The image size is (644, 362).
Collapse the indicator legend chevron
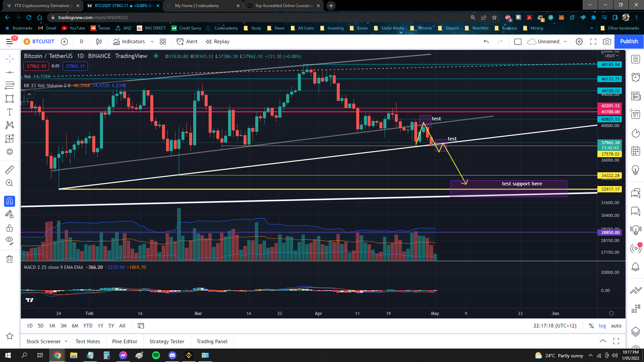(x=30, y=95)
